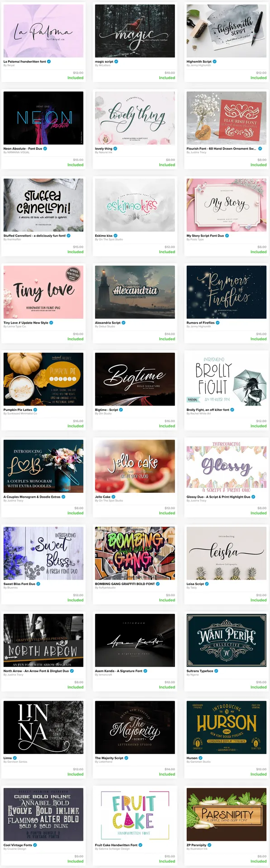Open the Tiny Love # Update New Style title
The image size is (270, 868).
(x=26, y=323)
